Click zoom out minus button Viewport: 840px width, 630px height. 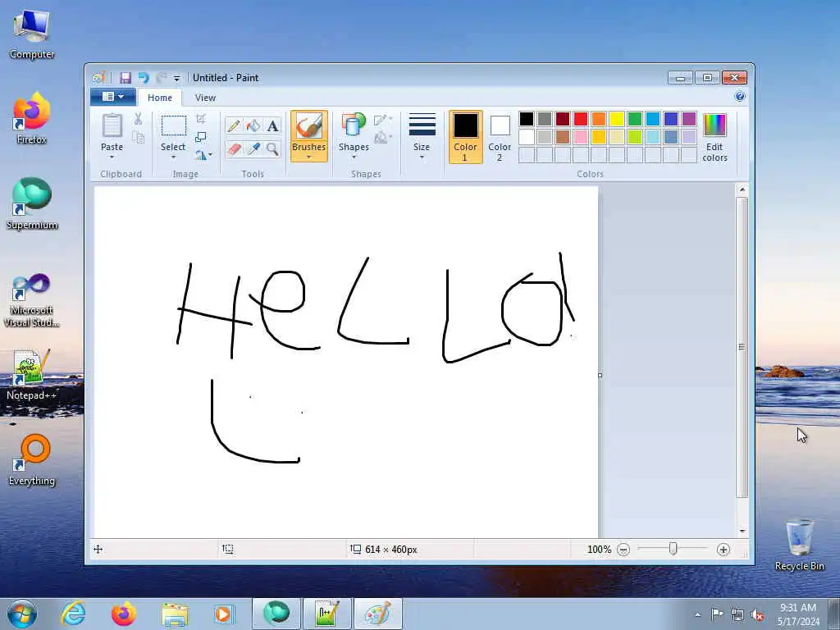[623, 550]
